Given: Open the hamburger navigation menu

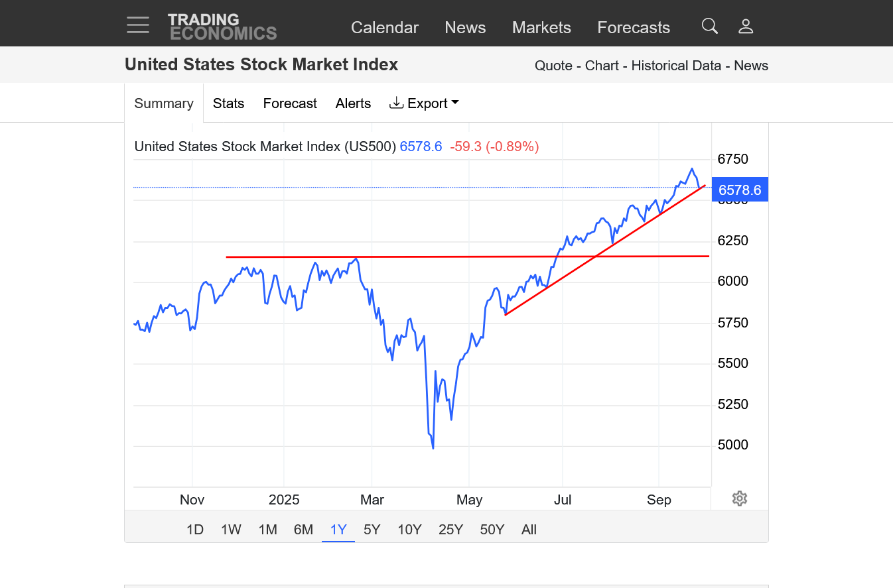Looking at the screenshot, I should point(138,25).
